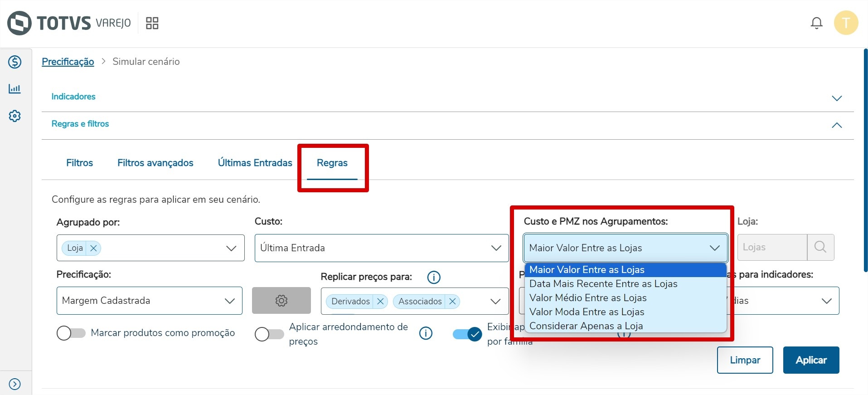Expand the sidebar with arrow icon
The height and width of the screenshot is (395, 868).
point(15,384)
